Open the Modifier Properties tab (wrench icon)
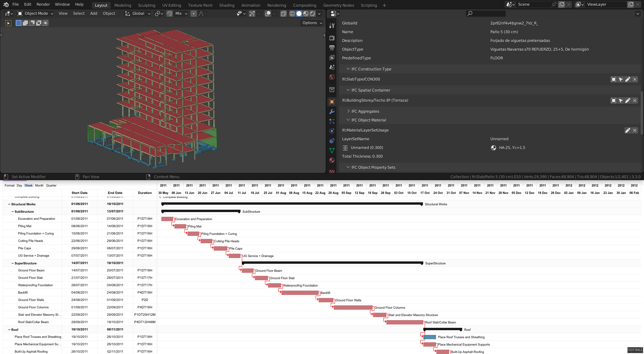 332,111
